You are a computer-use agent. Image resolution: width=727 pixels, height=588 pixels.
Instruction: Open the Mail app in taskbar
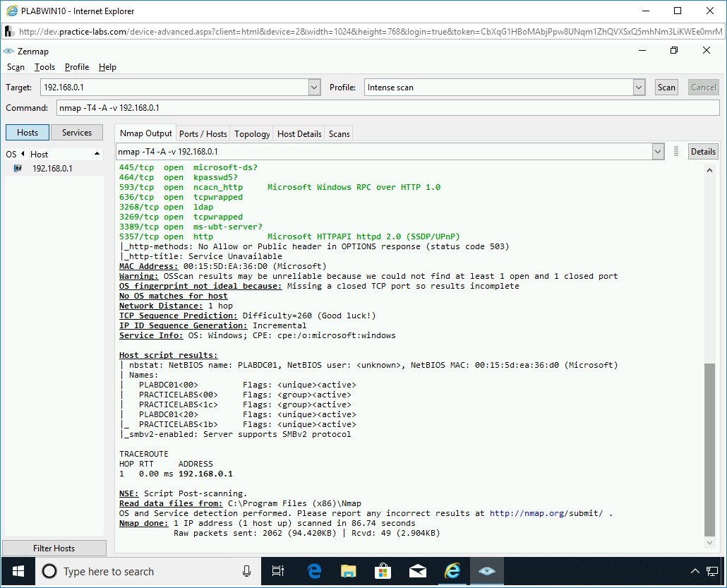click(x=418, y=571)
